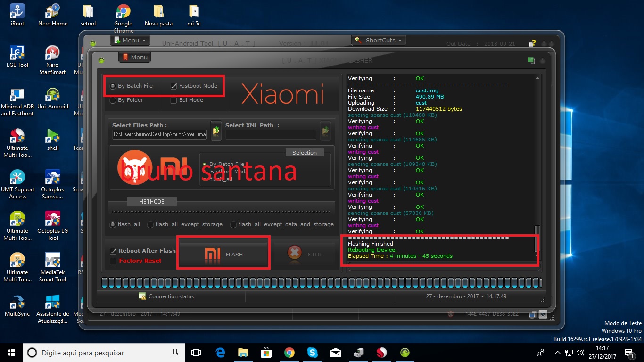
Task: Open Windows Start menu
Action: (x=11, y=353)
